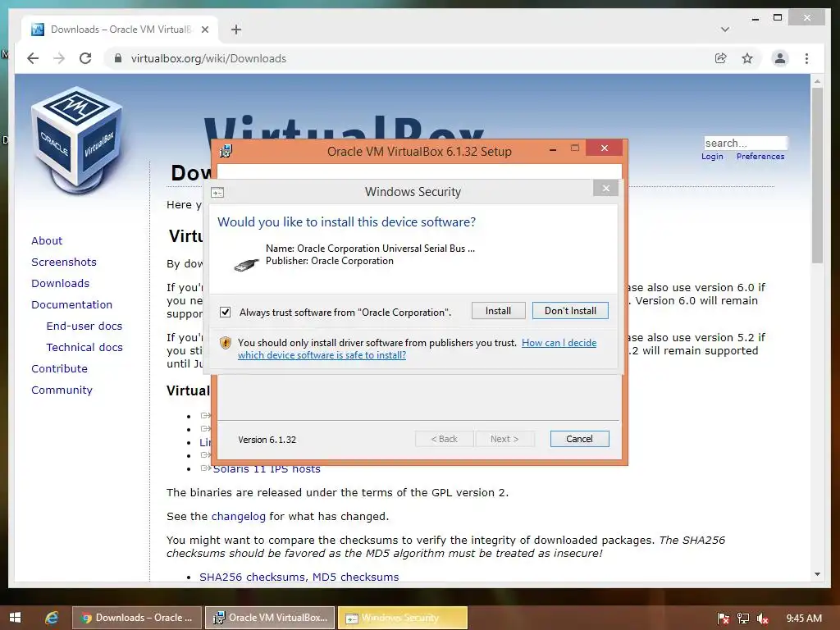840x630 pixels.
Task: Click the padlock icon beside the URL
Action: pos(118,58)
